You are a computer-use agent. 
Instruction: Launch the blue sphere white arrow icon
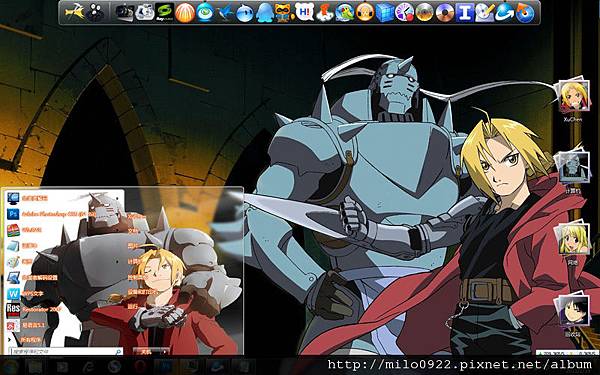(x=505, y=13)
